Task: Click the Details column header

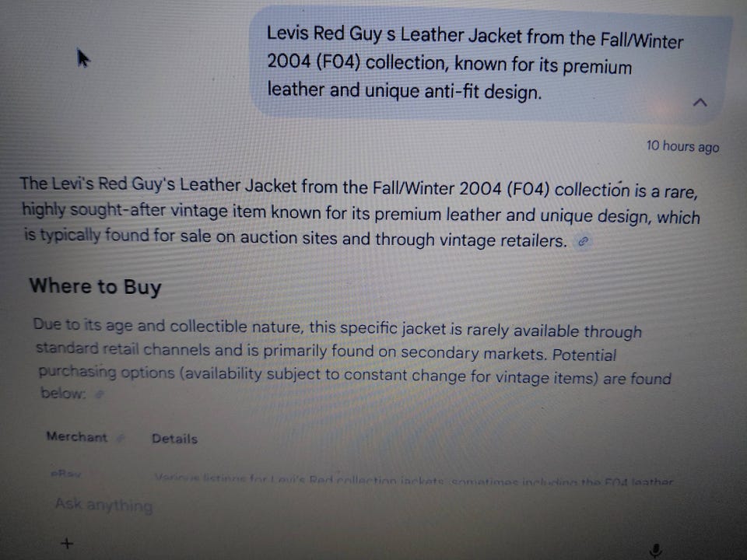Action: (174, 439)
